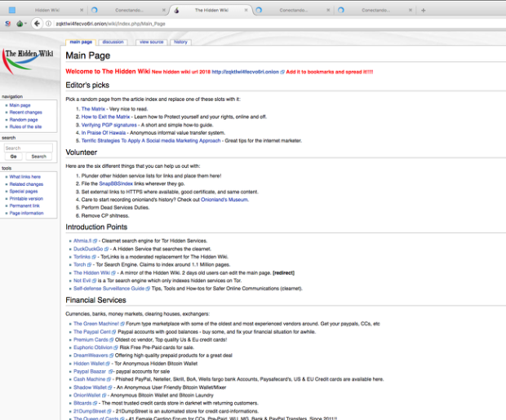The height and width of the screenshot is (420, 506).
Task: Close the active The Hidden Wiki tab
Action: 248,10
